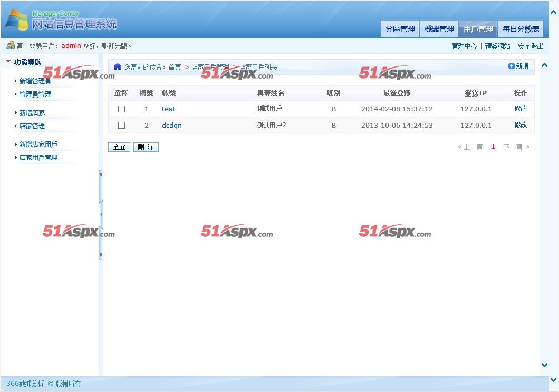Open the 分區管理 tab
This screenshot has width=559, height=392.
[400, 29]
